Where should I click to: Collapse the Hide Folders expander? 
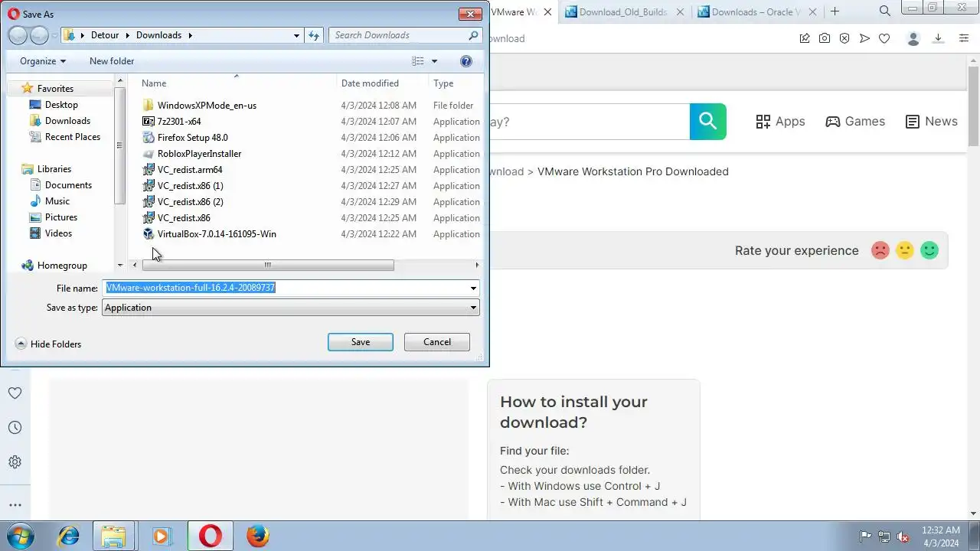click(x=21, y=344)
